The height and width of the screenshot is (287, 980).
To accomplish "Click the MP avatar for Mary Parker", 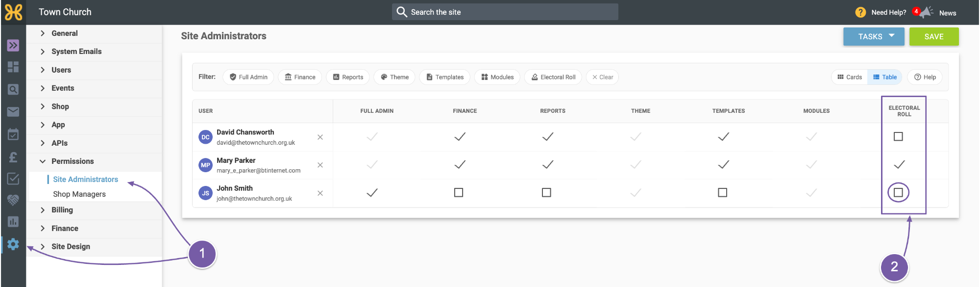I will tap(205, 165).
